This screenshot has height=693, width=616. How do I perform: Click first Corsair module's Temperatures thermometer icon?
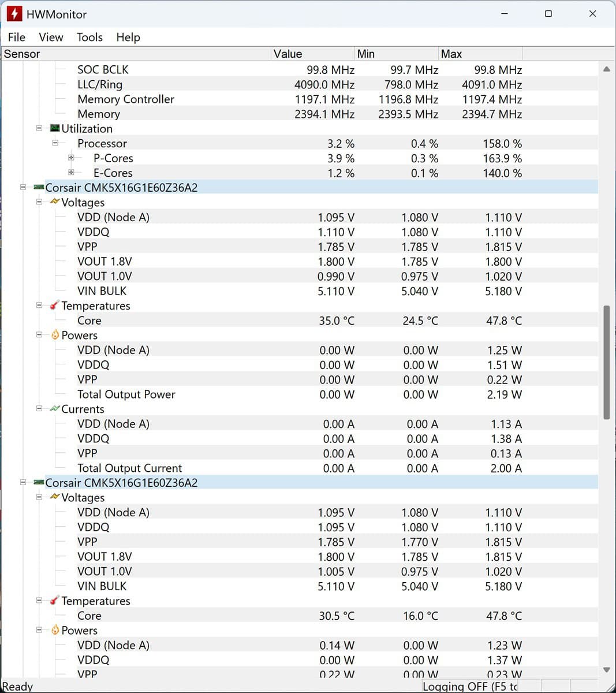pos(55,305)
